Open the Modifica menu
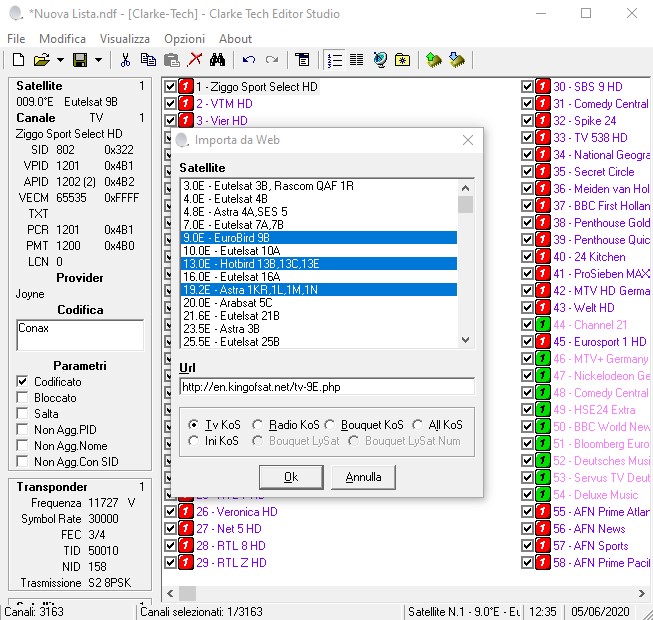653x620 pixels. click(x=62, y=39)
